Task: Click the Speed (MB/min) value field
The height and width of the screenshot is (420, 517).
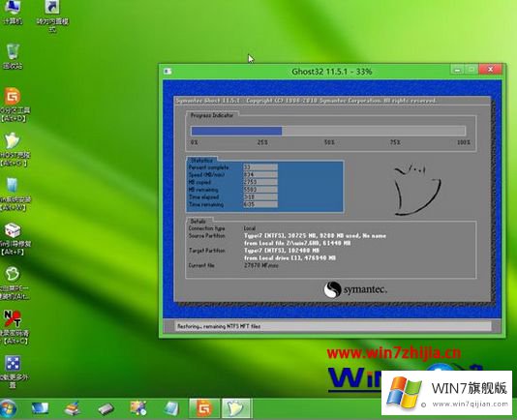Action: click(x=260, y=174)
